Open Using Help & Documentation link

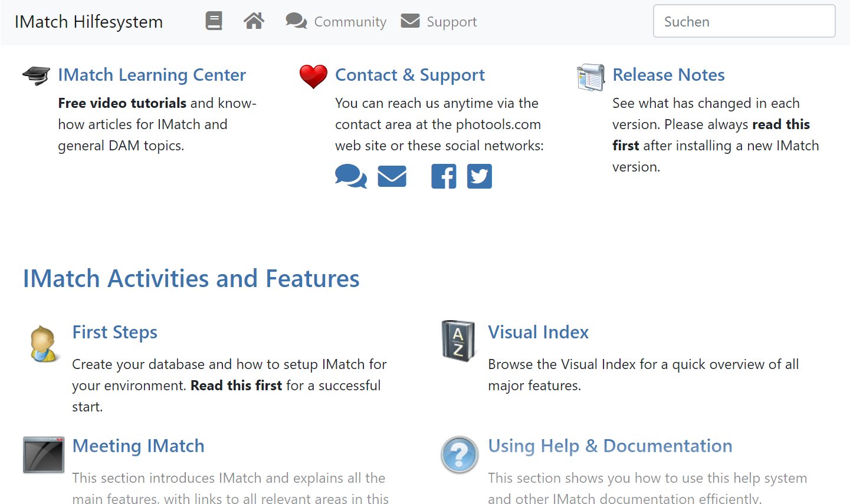point(610,446)
